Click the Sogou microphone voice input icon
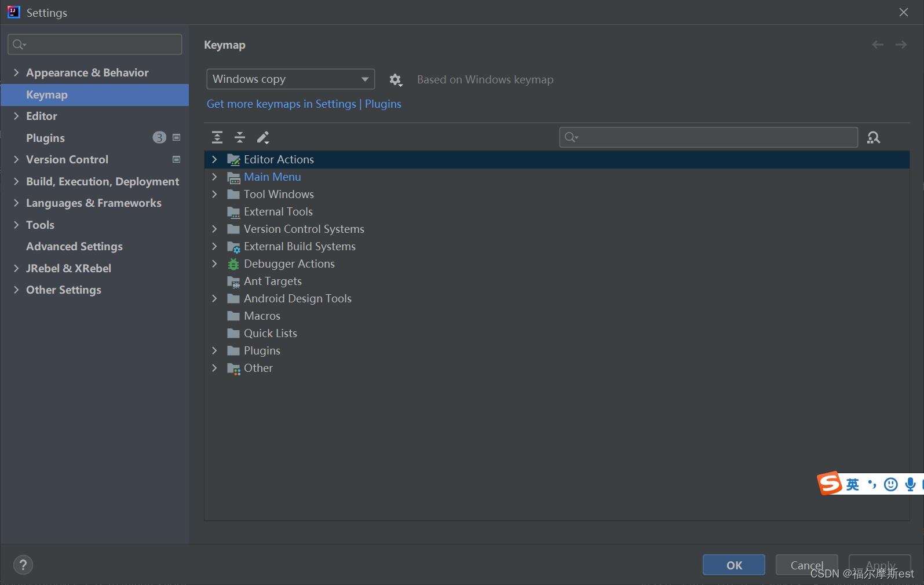 tap(910, 484)
